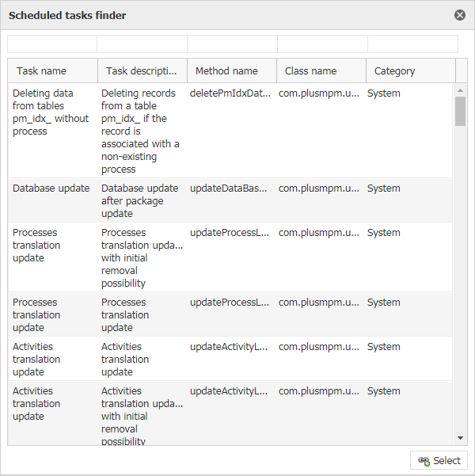Screen dimensions: 475x476
Task: Sort by the Method name column header
Action: (x=232, y=70)
